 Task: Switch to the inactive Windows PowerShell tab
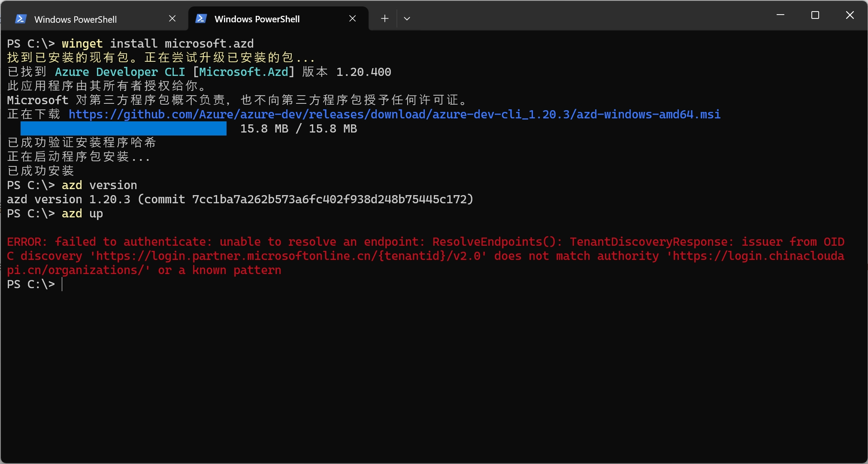point(76,19)
